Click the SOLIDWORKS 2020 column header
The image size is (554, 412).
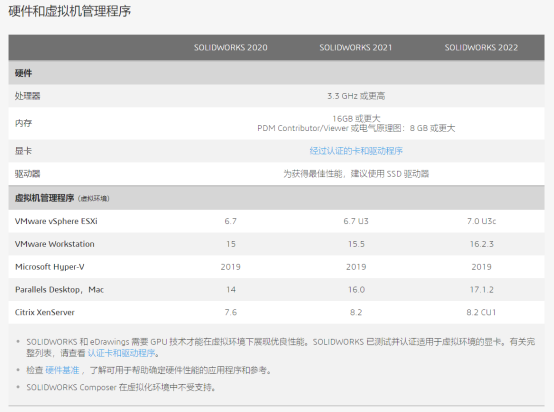(230, 47)
